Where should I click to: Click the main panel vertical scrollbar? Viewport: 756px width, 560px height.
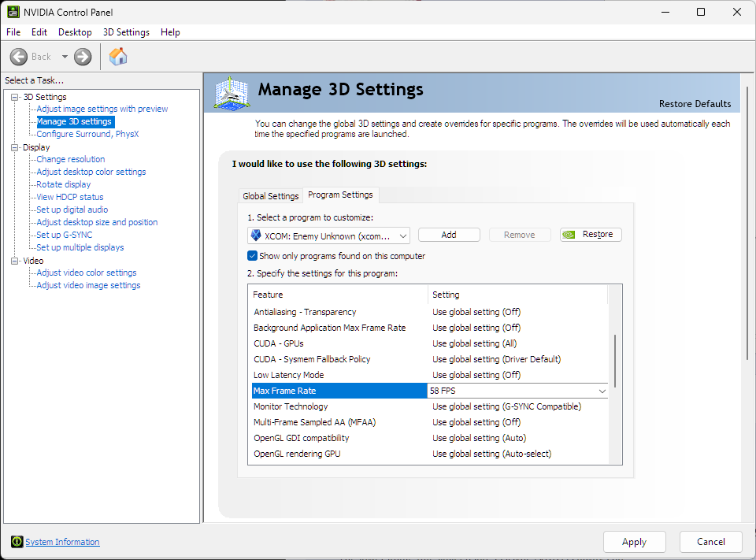point(748,223)
